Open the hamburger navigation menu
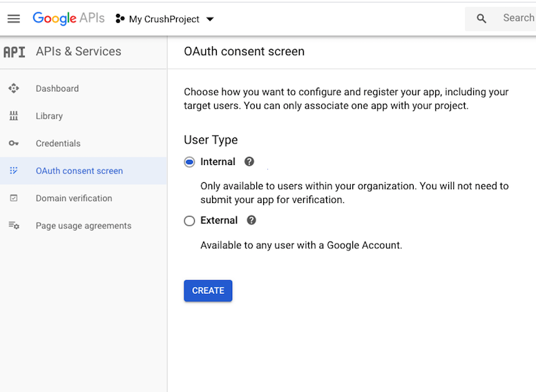Viewport: 536px width, 392px height. click(x=14, y=19)
